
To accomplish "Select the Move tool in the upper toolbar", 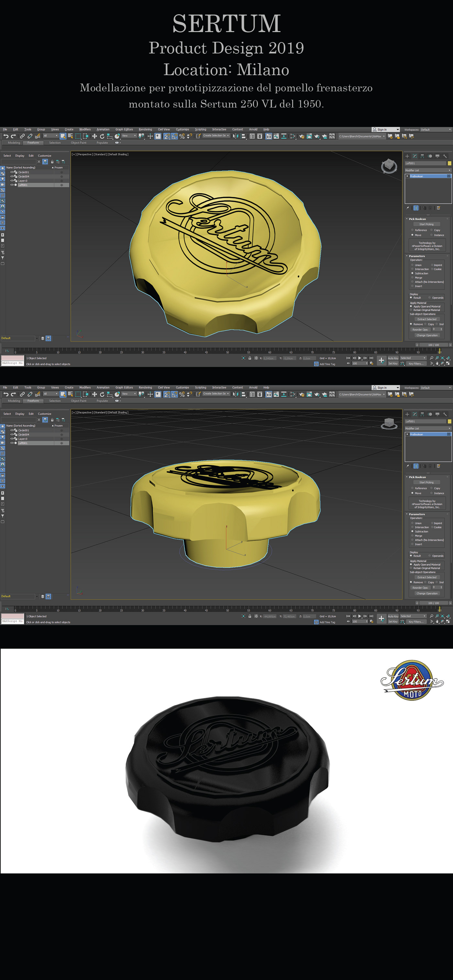I will click(94, 136).
